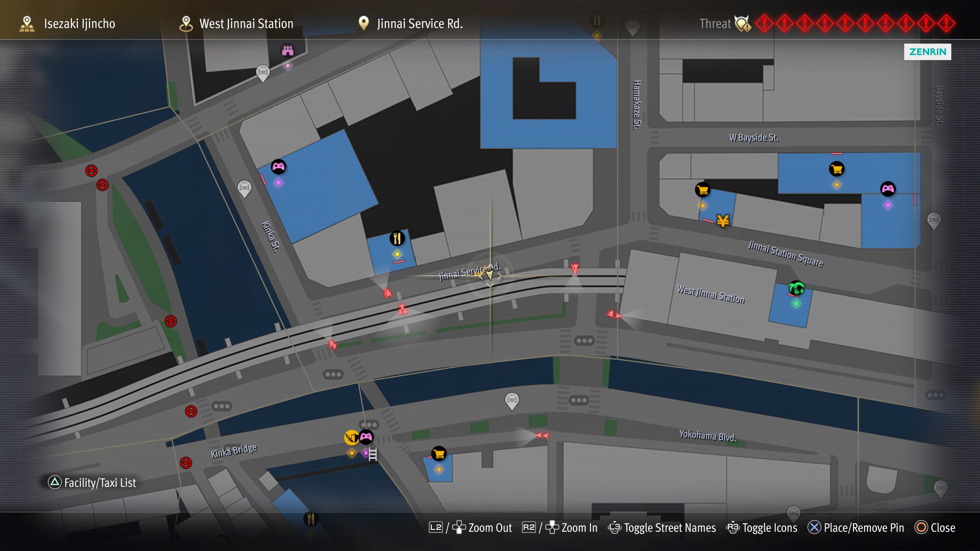Select the West Jinnai Station header
980x551 pixels.
pyautogui.click(x=236, y=24)
